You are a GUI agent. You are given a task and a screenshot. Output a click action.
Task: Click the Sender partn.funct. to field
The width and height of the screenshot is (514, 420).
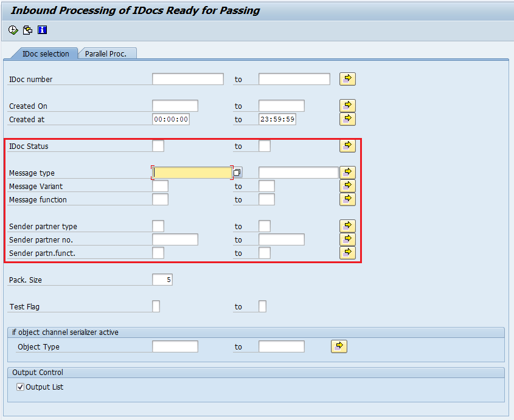[x=264, y=253]
